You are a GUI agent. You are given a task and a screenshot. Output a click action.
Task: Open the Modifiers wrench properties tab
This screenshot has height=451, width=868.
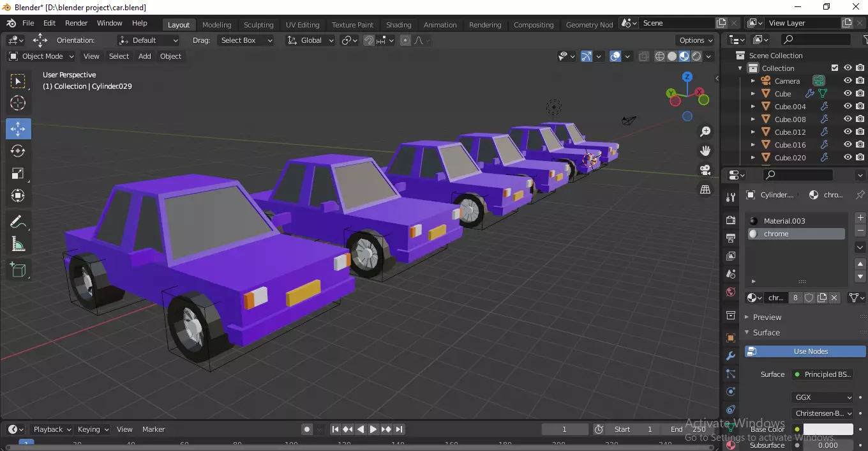pyautogui.click(x=731, y=356)
